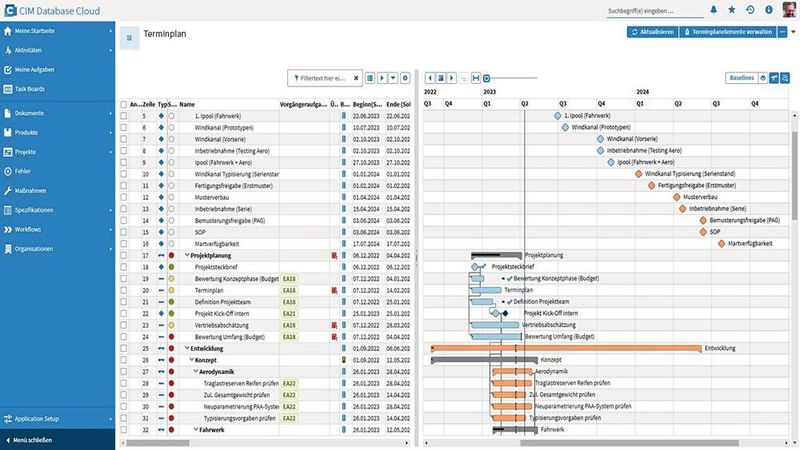Viewport: 800px width, 450px height.
Task: Click the Baselines button
Action: [x=741, y=78]
